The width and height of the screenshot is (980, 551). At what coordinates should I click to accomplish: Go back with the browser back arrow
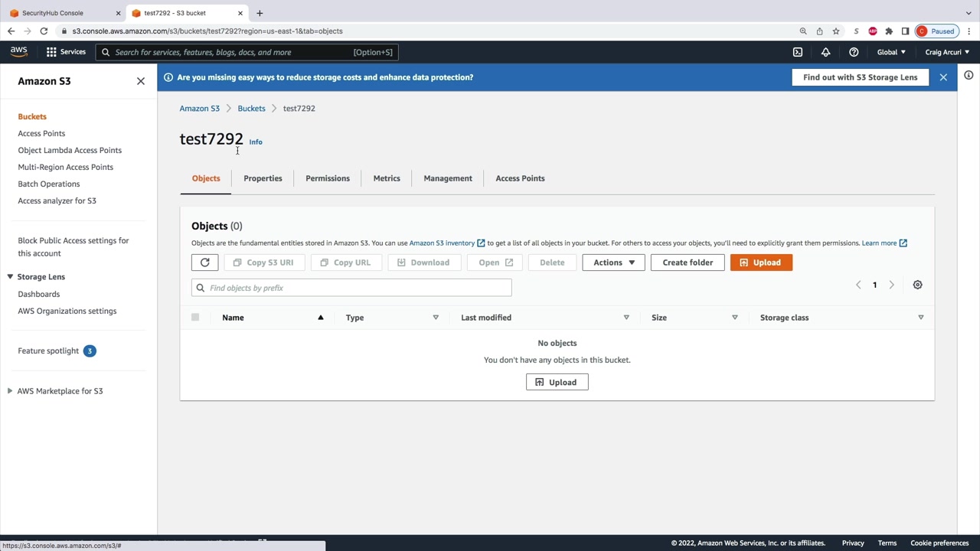[11, 31]
